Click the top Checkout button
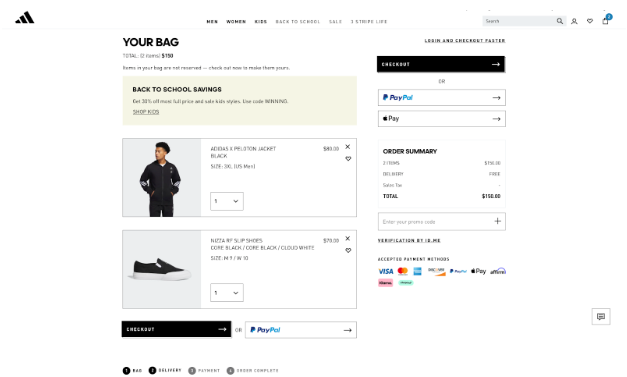 pyautogui.click(x=441, y=64)
